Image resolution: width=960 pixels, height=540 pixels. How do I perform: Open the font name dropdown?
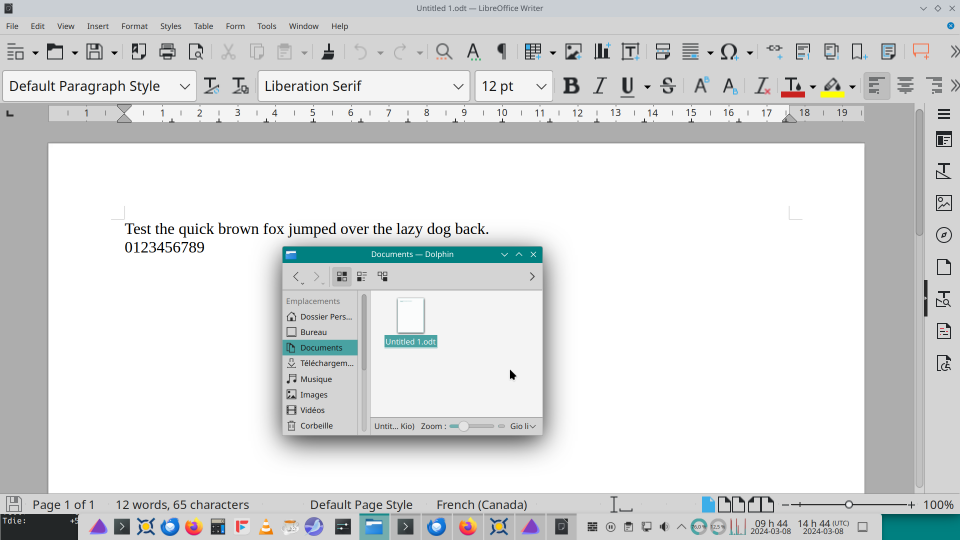[x=458, y=86]
